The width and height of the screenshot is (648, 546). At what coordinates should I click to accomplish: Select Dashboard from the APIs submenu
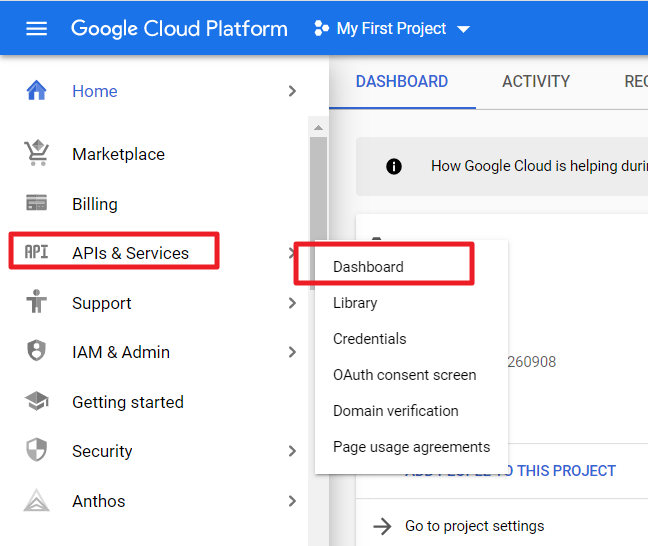pos(368,267)
